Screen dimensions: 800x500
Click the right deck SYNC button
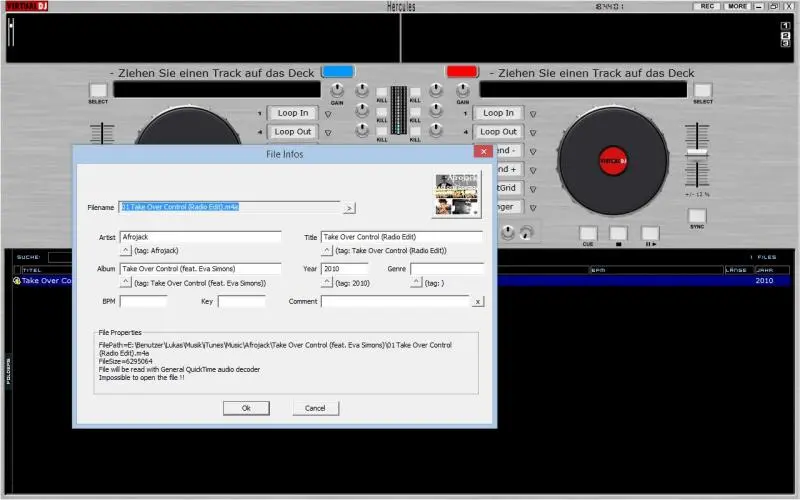[x=697, y=213]
